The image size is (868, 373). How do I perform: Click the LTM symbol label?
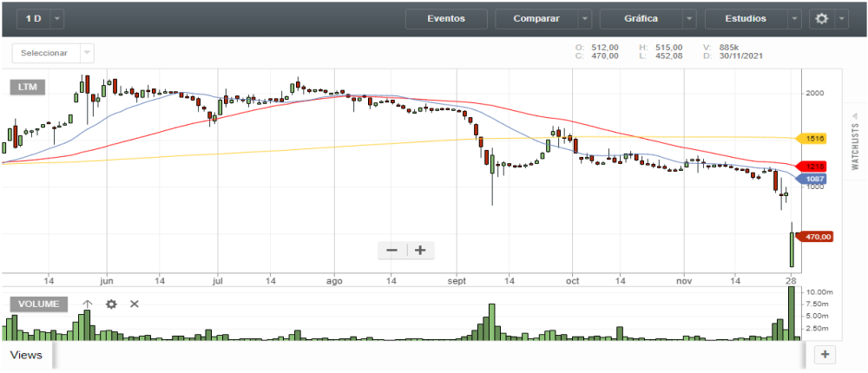(27, 87)
